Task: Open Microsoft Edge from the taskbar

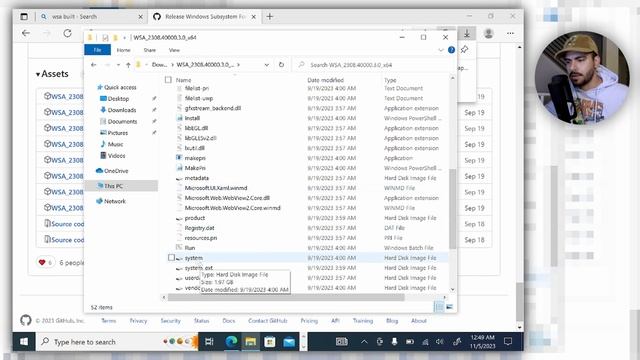Action: (231, 342)
